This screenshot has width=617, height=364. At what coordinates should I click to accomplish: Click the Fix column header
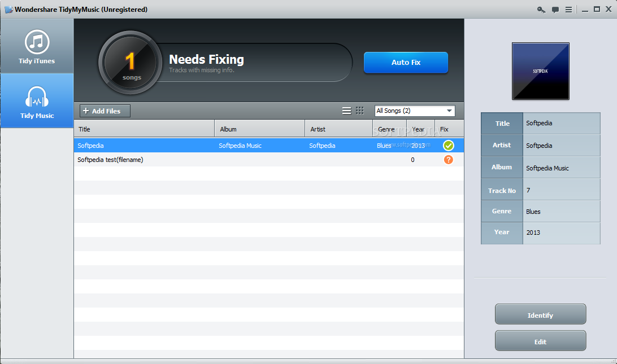(449, 129)
